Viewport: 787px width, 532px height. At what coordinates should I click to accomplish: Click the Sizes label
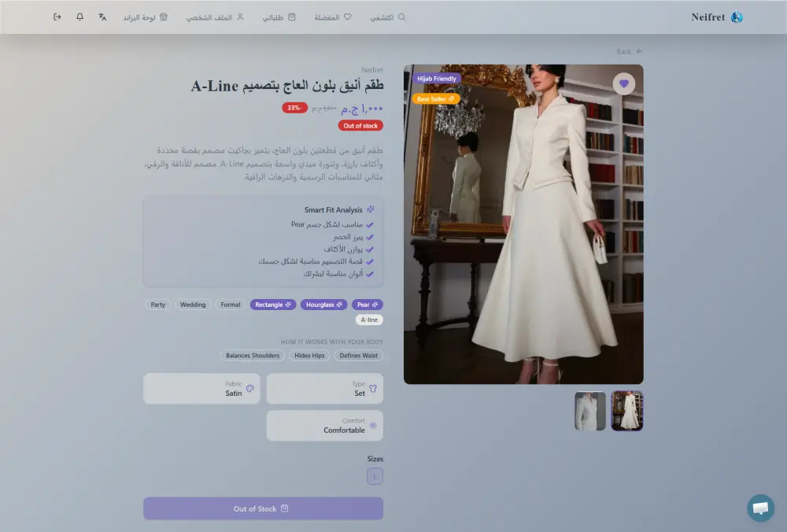click(x=375, y=459)
